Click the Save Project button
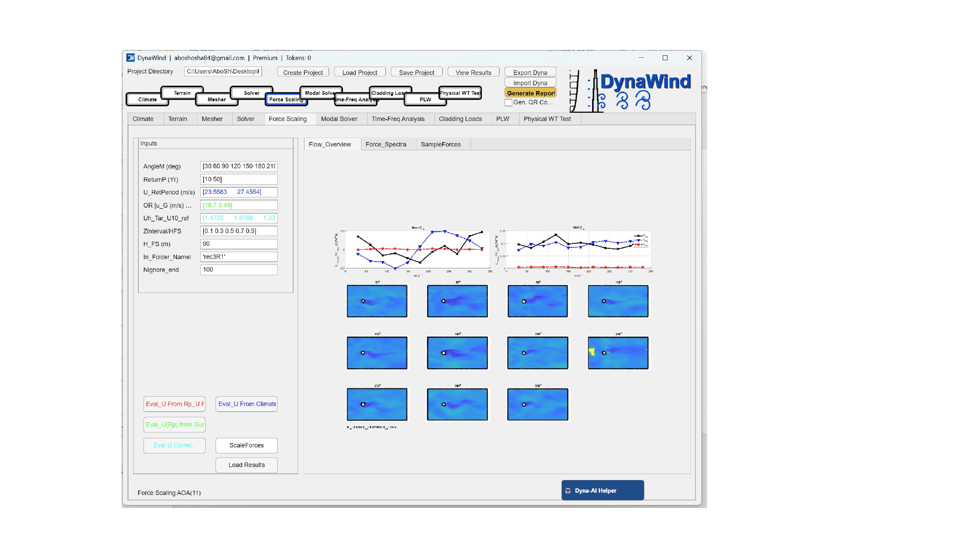Viewport: 980px width, 551px height. 416,72
